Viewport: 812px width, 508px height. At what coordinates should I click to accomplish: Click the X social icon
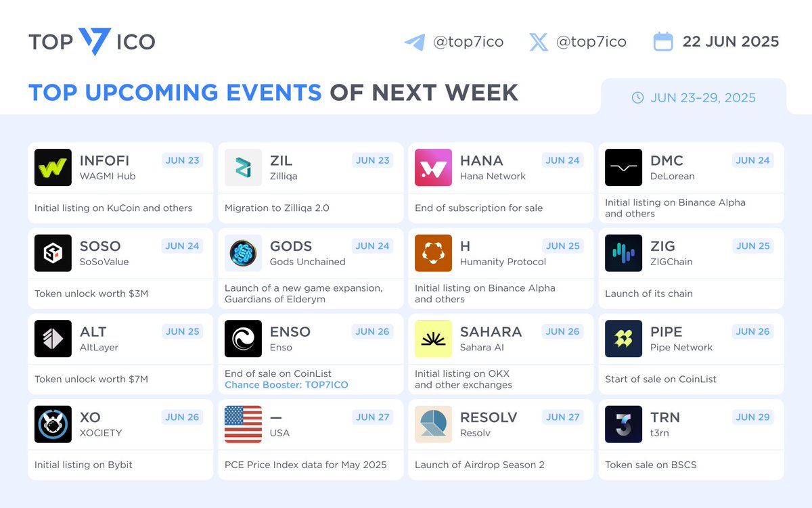tap(539, 42)
